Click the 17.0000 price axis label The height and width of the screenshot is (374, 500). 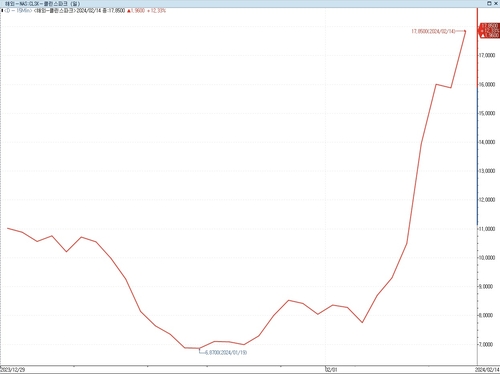point(487,55)
